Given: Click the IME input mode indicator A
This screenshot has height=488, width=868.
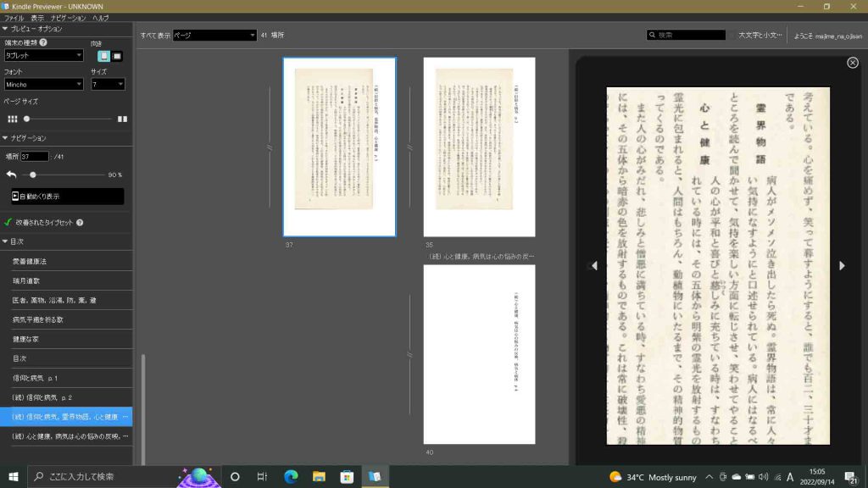Looking at the screenshot, I should 790,477.
